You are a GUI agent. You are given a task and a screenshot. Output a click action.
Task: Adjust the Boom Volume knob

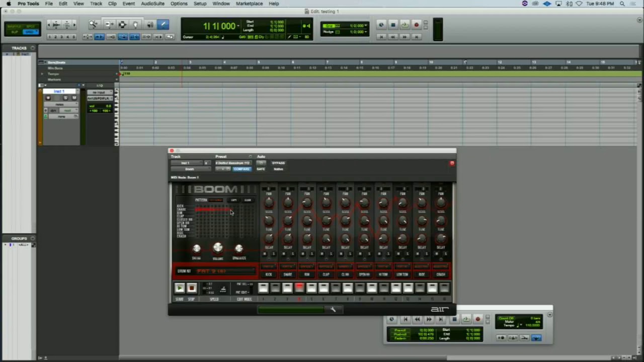[x=217, y=247]
